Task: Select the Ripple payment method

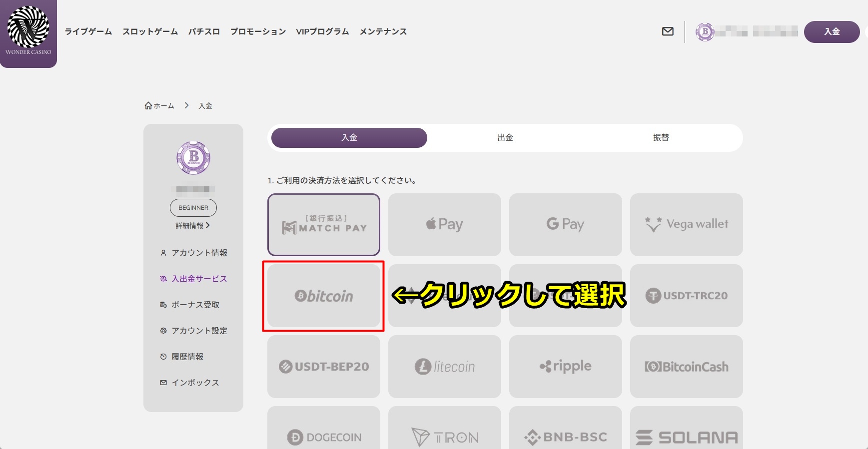Action: pos(566,367)
